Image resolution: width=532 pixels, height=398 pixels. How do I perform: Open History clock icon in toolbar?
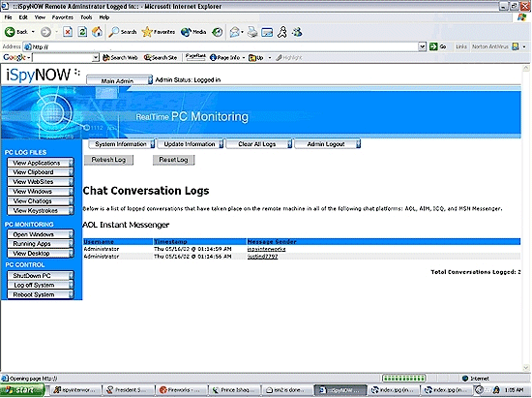point(217,32)
